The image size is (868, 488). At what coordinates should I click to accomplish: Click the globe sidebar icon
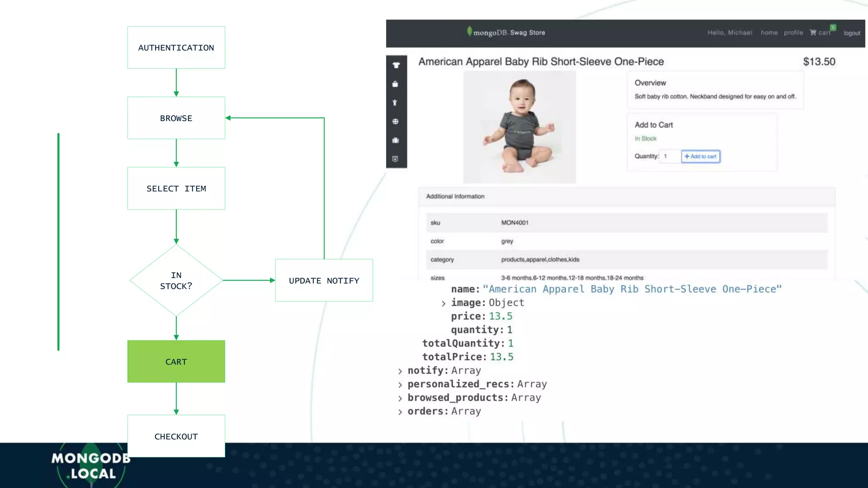pyautogui.click(x=395, y=122)
